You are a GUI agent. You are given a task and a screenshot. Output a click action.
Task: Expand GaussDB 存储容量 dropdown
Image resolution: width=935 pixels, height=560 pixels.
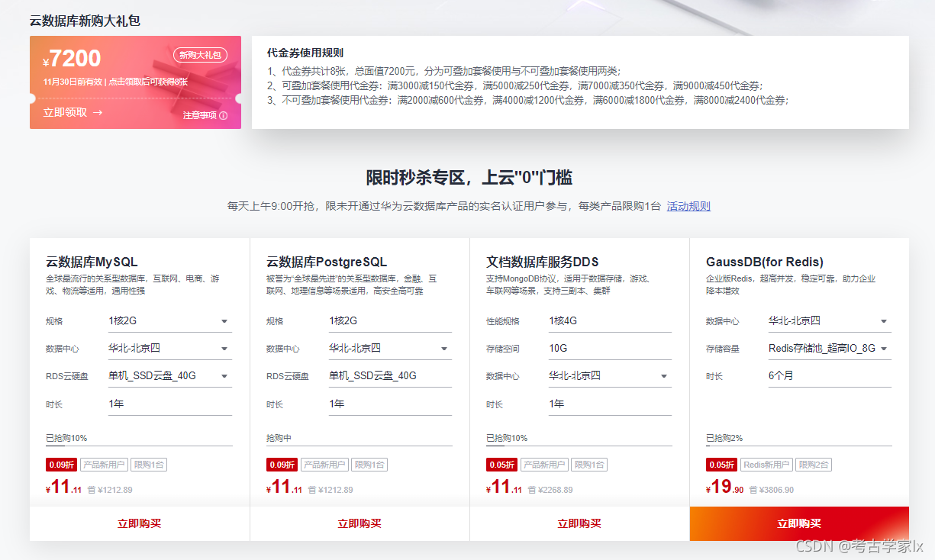point(830,349)
